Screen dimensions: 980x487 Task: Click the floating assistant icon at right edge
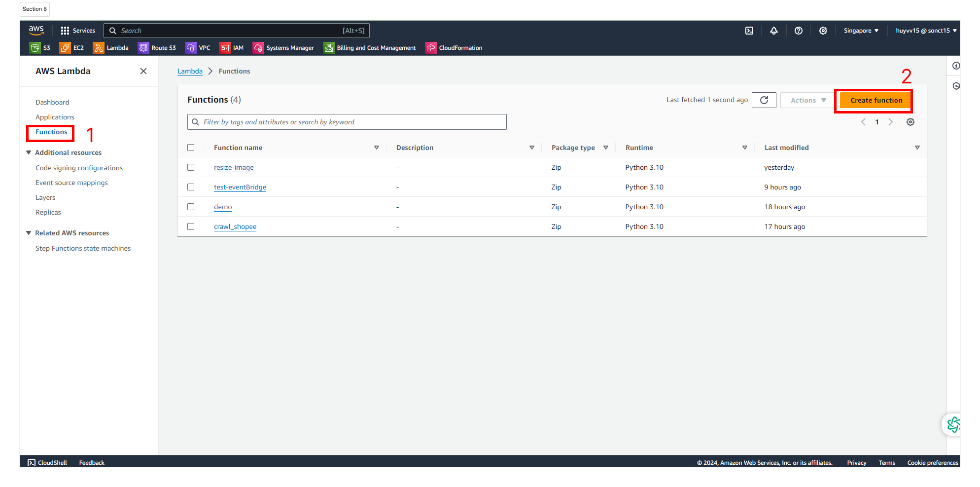click(952, 424)
